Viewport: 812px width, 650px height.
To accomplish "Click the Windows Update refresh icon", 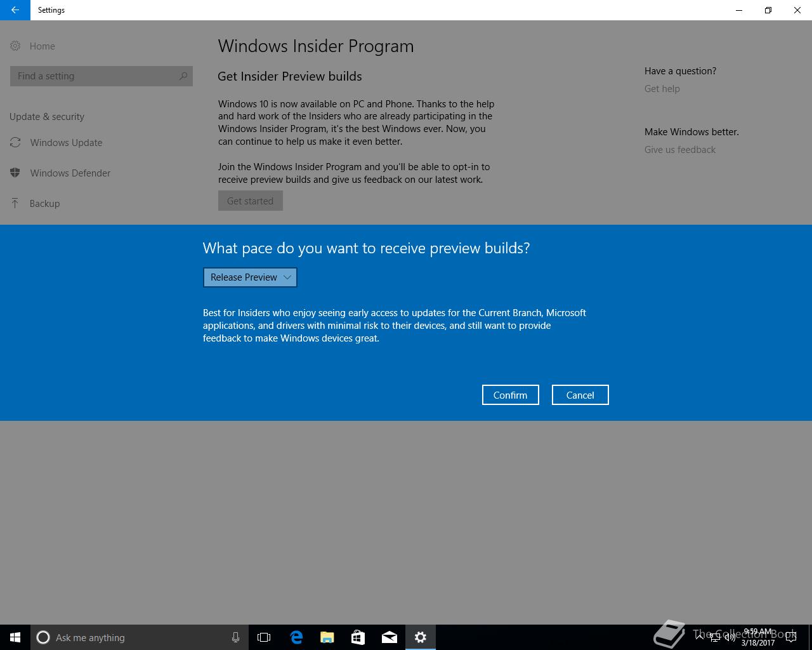I will tap(15, 142).
